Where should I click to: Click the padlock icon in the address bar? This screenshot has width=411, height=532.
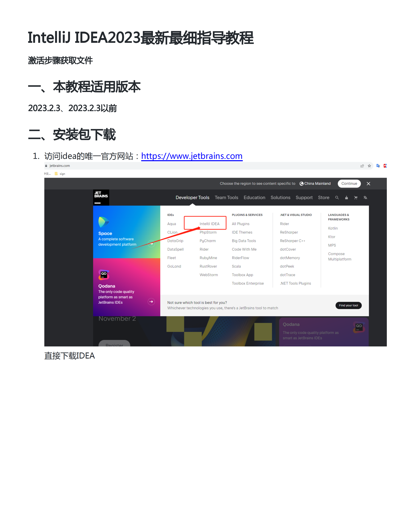(x=46, y=166)
